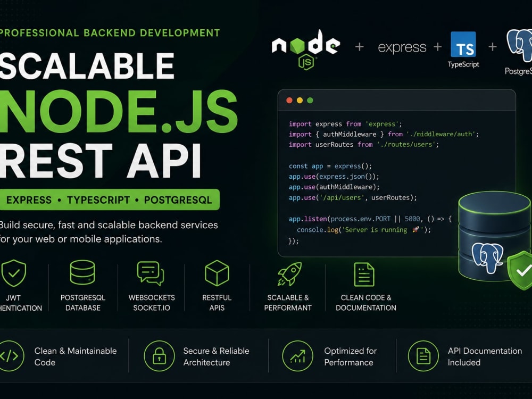Click the RESTful APIs cube icon
The height and width of the screenshot is (399, 532).
coord(217,273)
